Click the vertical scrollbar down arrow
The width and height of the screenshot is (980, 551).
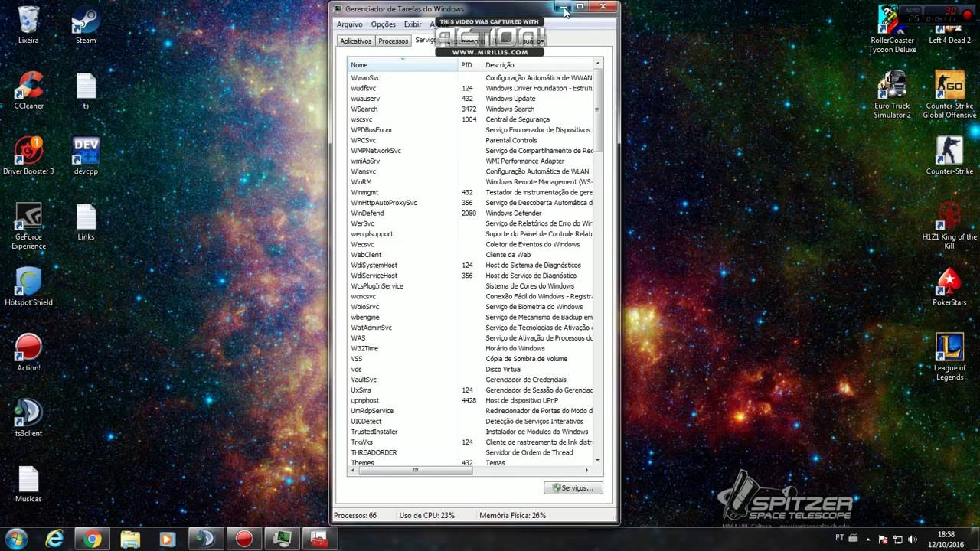598,460
